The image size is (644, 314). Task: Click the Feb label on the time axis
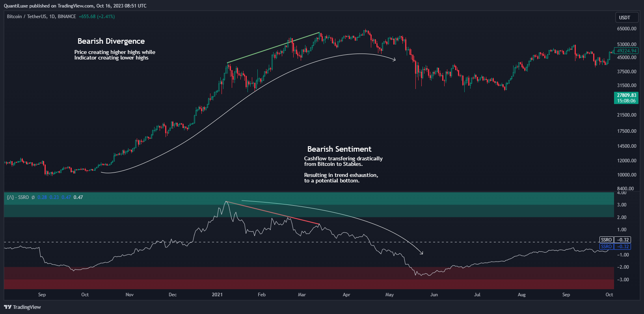(x=262, y=295)
